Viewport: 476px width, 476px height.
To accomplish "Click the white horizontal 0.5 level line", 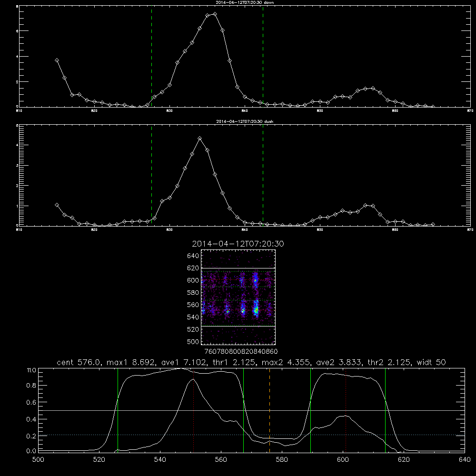I will (x=252, y=410).
